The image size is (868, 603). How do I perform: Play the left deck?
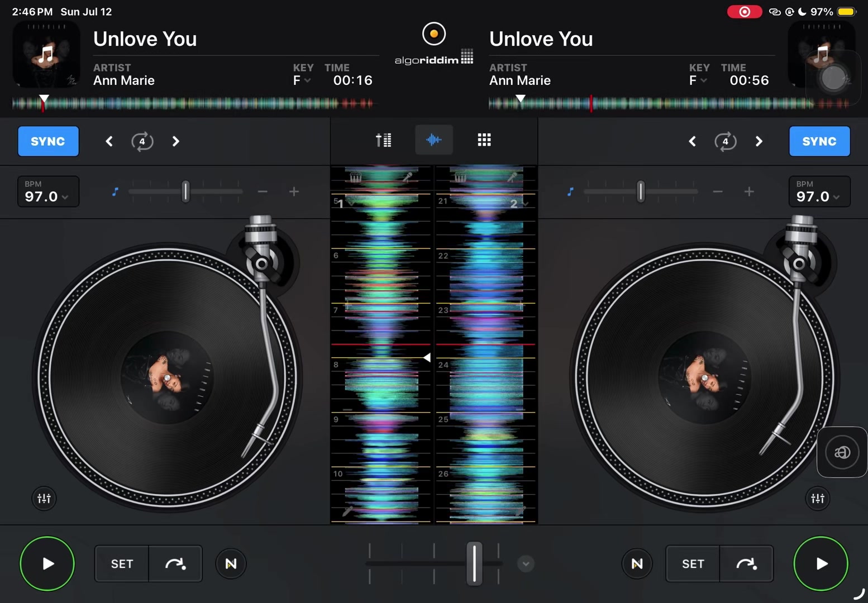pos(47,563)
